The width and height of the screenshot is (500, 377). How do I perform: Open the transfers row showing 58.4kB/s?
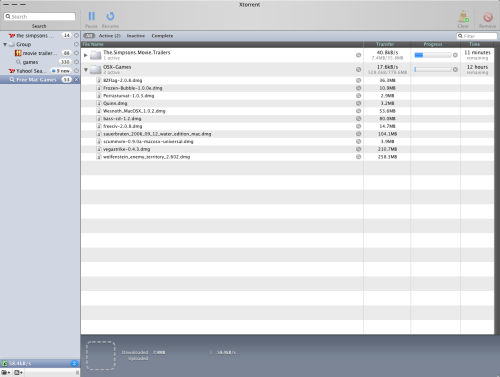click(x=40, y=363)
